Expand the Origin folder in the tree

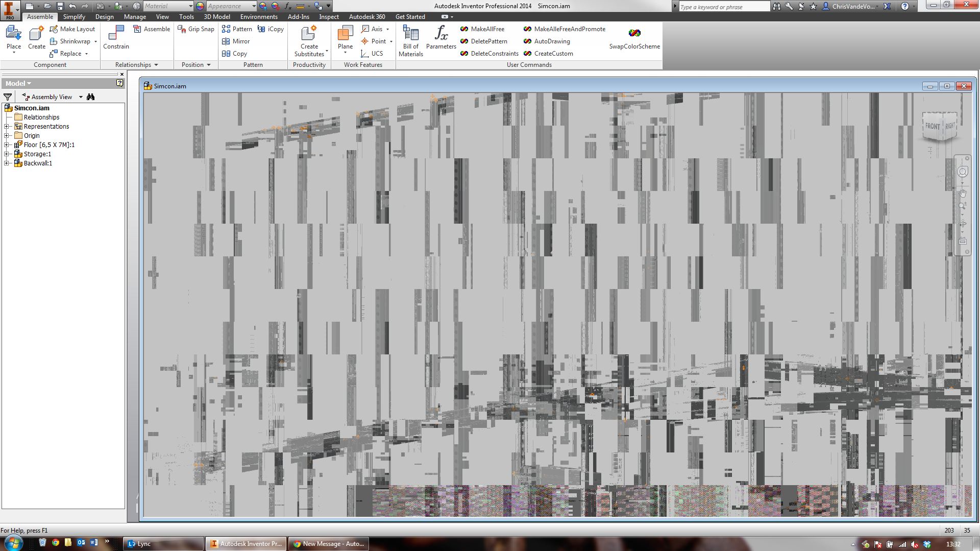[6, 135]
